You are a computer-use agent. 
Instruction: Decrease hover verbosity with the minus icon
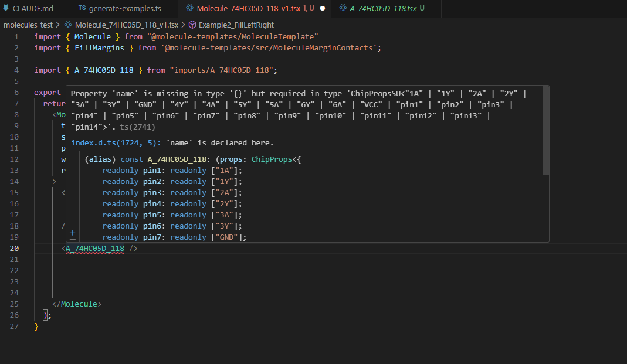(x=73, y=239)
